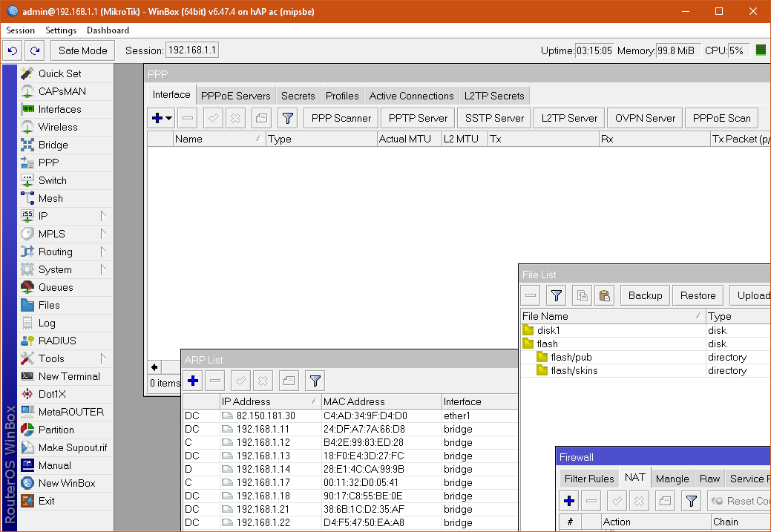Click the filter funnel in Firewall window
This screenshot has width=771, height=532.
click(x=691, y=501)
